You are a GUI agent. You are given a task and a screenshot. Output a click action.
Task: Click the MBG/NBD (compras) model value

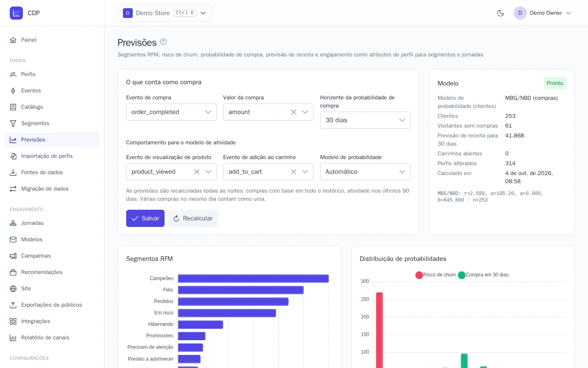click(531, 98)
